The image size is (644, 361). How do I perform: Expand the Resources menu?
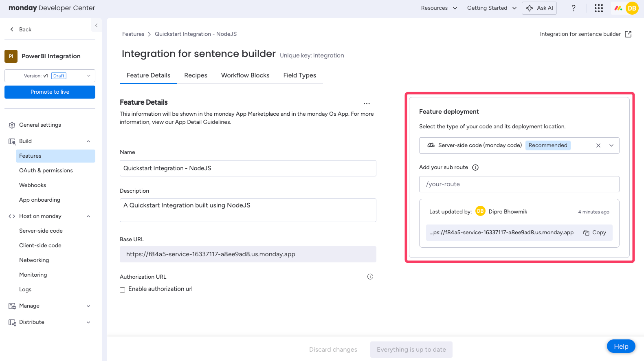[x=439, y=8]
